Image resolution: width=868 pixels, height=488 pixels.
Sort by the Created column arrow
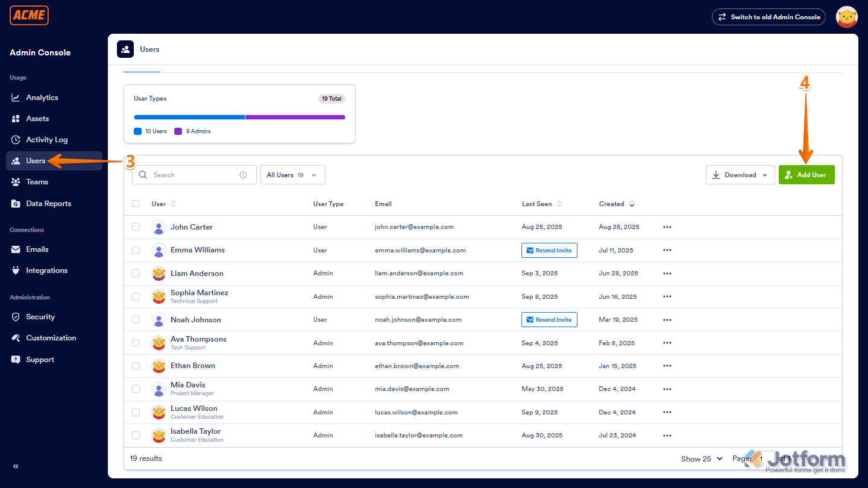click(632, 204)
